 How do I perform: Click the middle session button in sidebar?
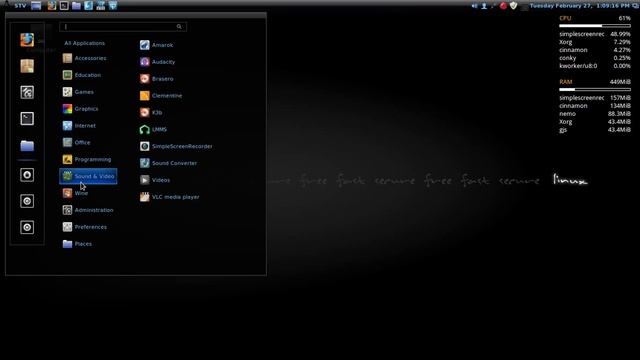[x=27, y=201]
